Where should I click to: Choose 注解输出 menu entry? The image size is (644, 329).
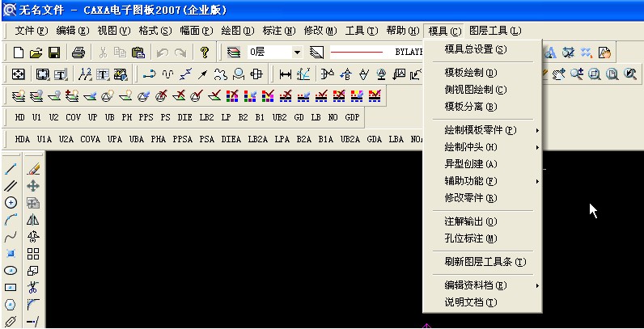[x=482, y=221]
